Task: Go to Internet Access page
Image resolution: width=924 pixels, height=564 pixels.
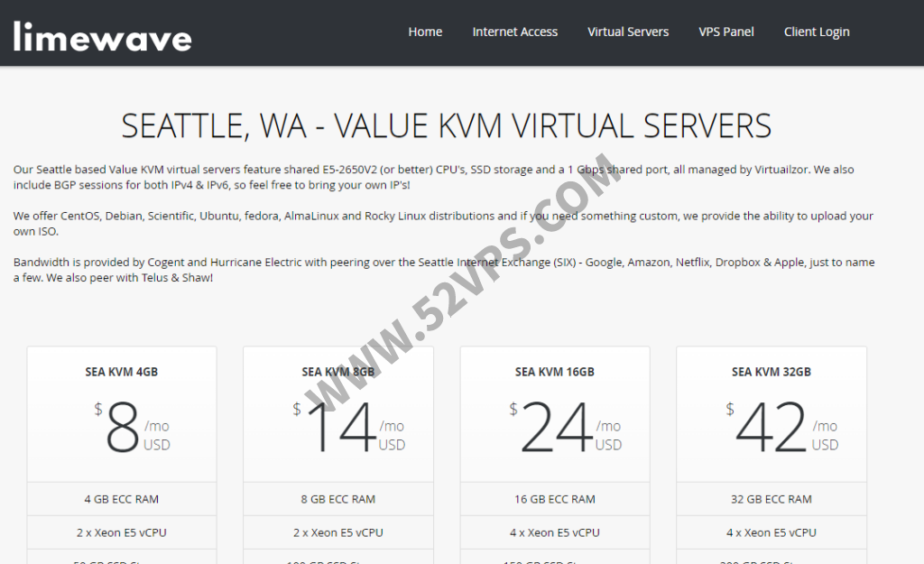Action: click(x=514, y=32)
